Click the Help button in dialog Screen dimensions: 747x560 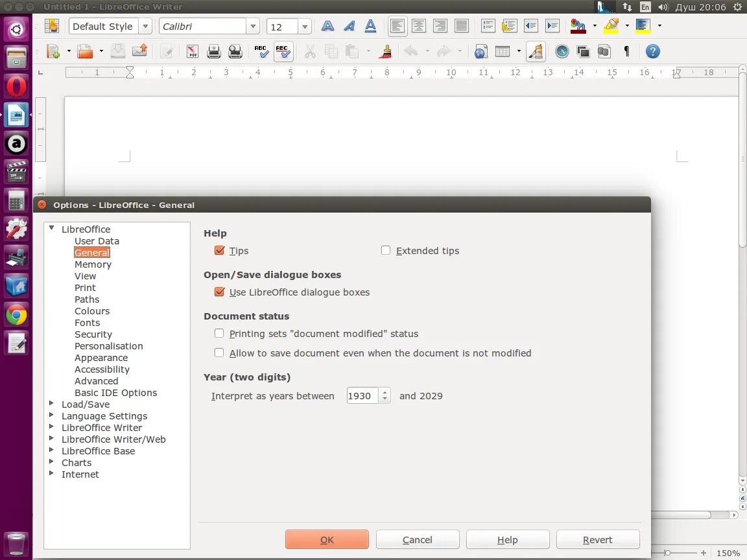coord(507,539)
